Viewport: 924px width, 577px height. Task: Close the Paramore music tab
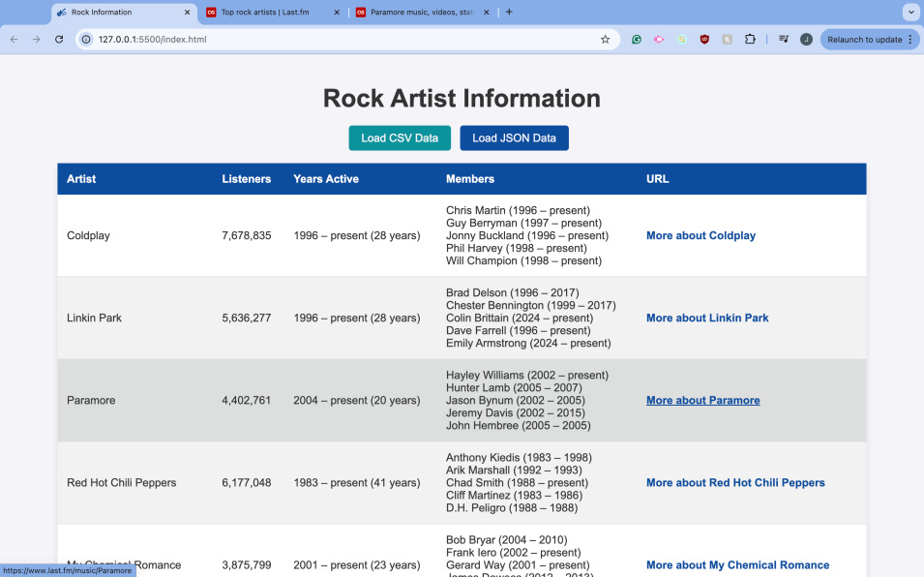pyautogui.click(x=486, y=12)
